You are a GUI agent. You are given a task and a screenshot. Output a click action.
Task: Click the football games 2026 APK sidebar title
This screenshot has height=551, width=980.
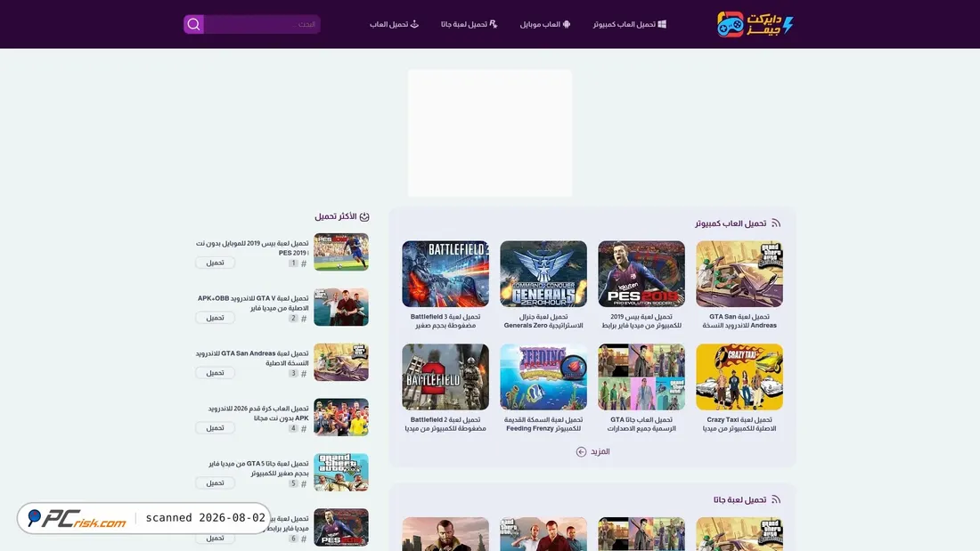pyautogui.click(x=258, y=413)
